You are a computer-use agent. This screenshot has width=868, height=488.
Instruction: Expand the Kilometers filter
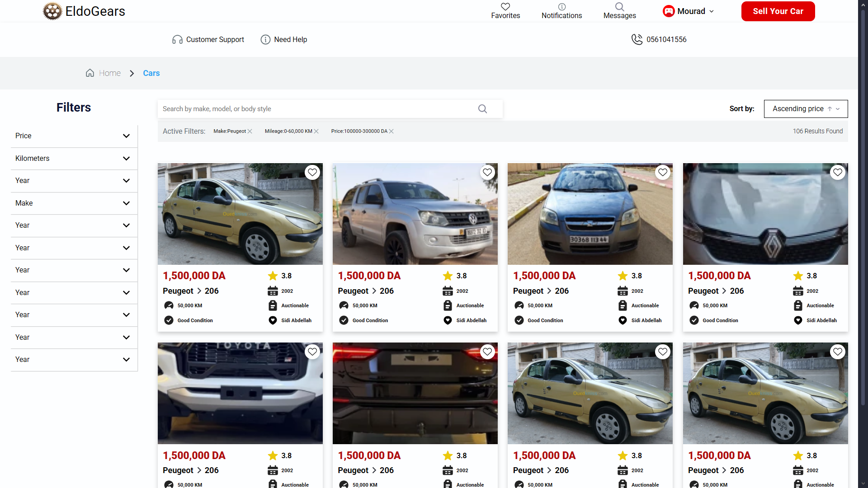point(74,159)
